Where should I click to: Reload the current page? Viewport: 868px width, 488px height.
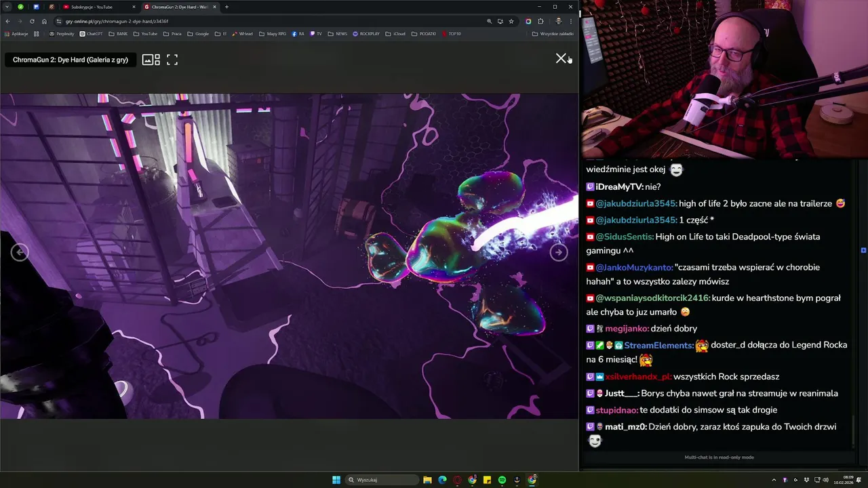point(32,21)
